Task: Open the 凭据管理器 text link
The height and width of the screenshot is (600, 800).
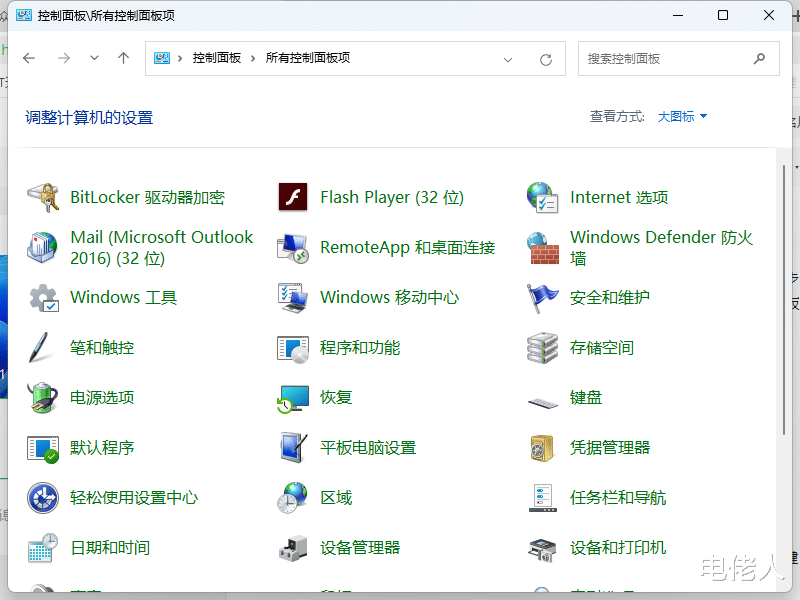Action: 610,448
